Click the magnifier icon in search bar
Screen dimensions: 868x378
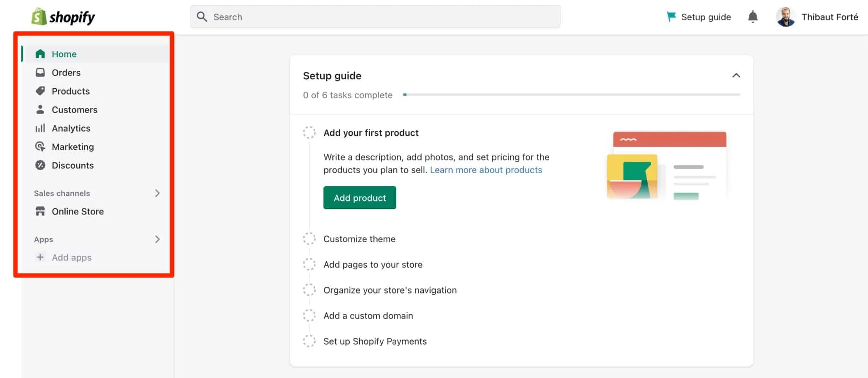point(202,17)
